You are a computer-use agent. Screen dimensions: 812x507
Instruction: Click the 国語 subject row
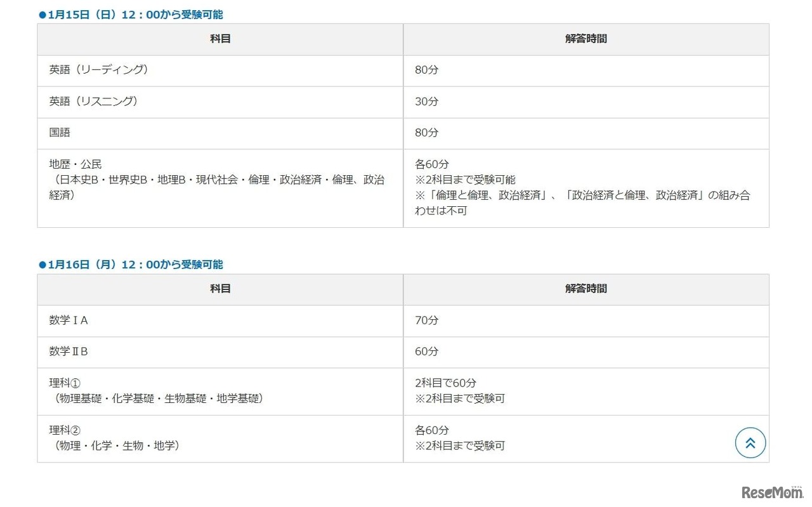(60, 133)
